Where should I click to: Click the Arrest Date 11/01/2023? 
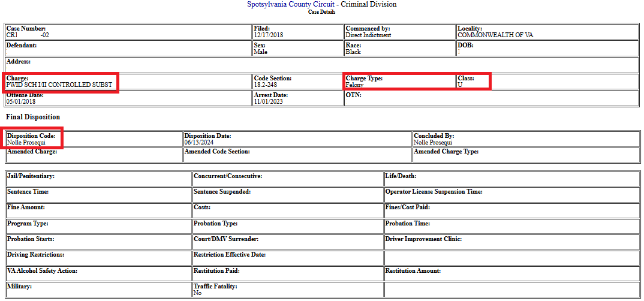tap(269, 101)
